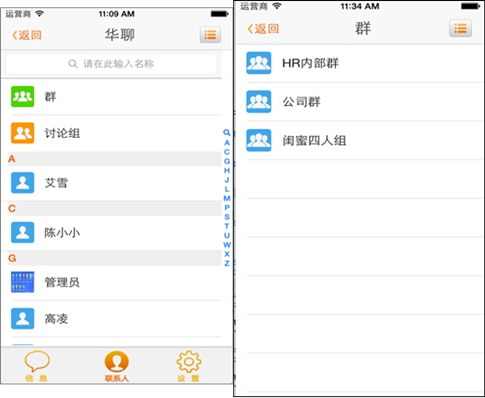This screenshot has height=398, width=485.
Task: Open the green 群 group icon
Action: (22, 96)
